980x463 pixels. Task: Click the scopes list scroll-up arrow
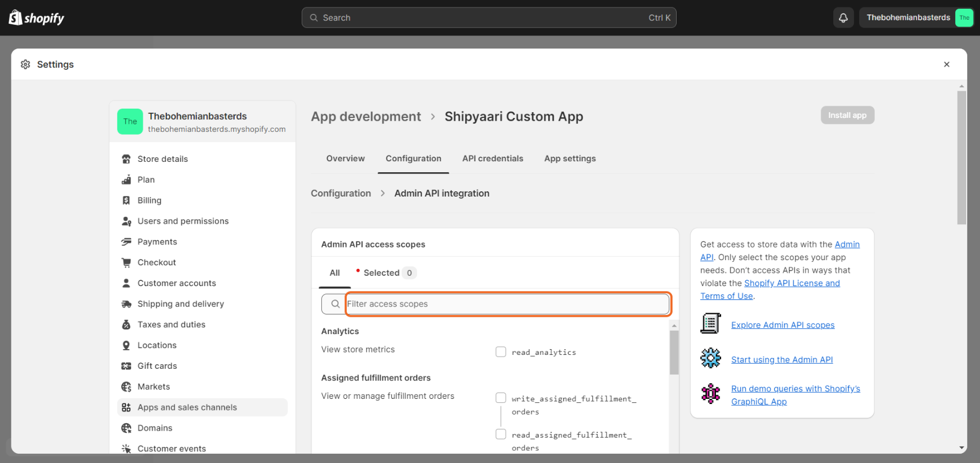[x=674, y=326]
